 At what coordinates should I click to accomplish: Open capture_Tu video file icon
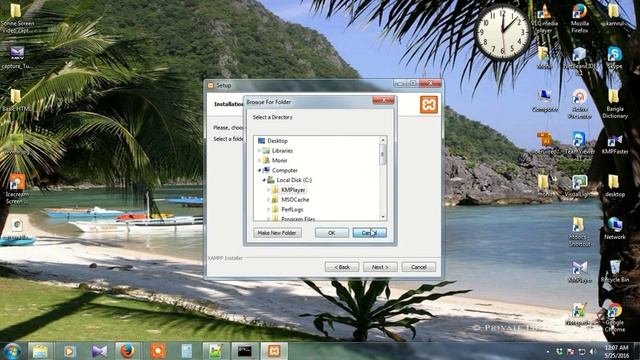(x=17, y=57)
